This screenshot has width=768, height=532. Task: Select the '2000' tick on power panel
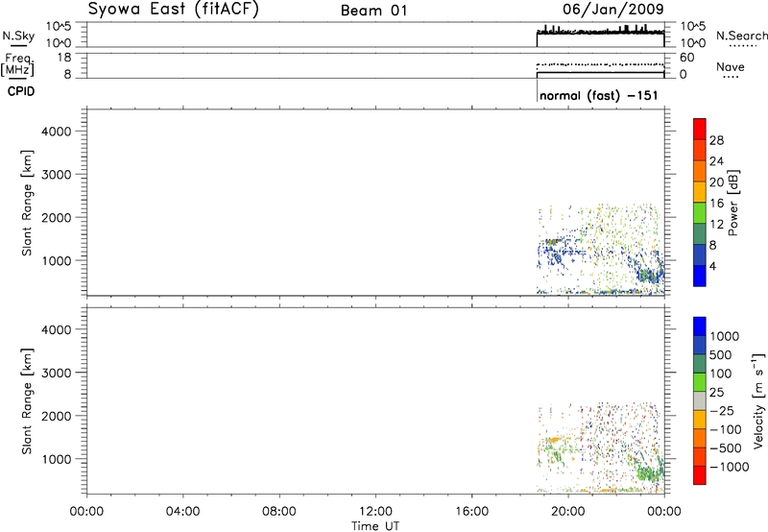tap(57, 217)
